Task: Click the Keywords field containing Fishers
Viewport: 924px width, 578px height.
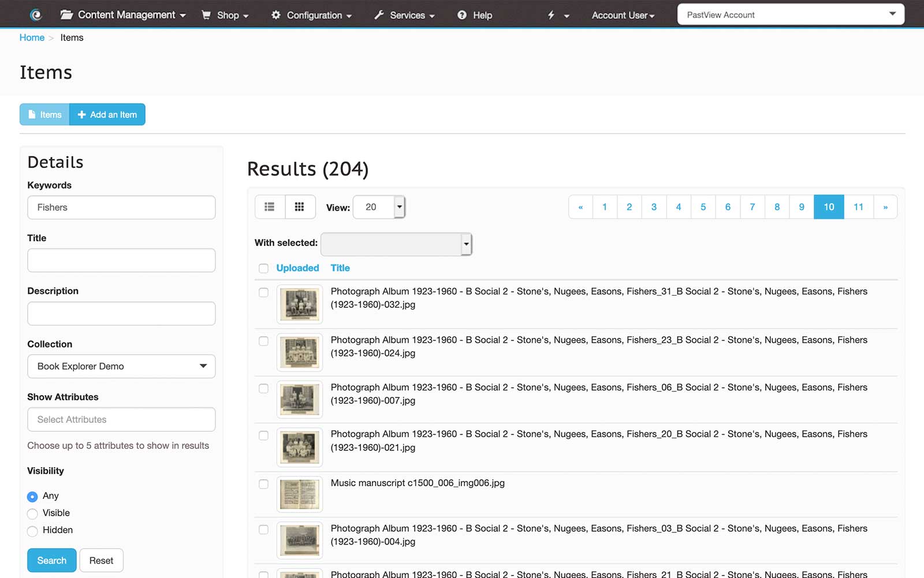Action: point(121,207)
